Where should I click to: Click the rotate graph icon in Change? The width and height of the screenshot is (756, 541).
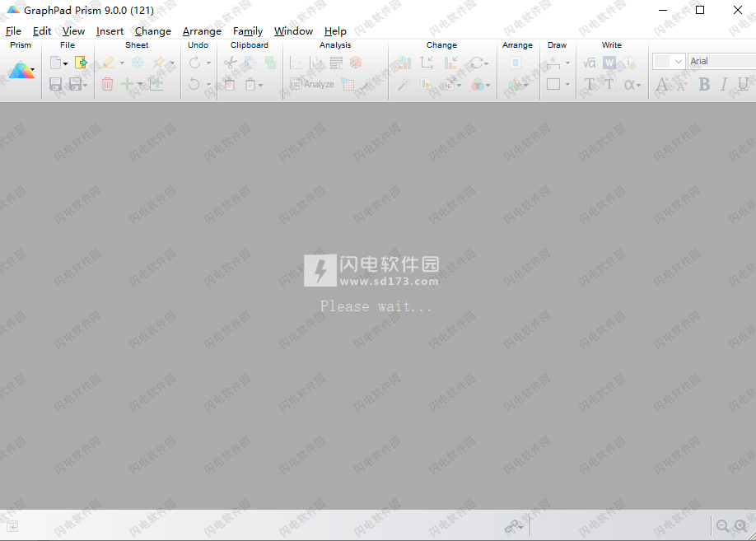476,63
